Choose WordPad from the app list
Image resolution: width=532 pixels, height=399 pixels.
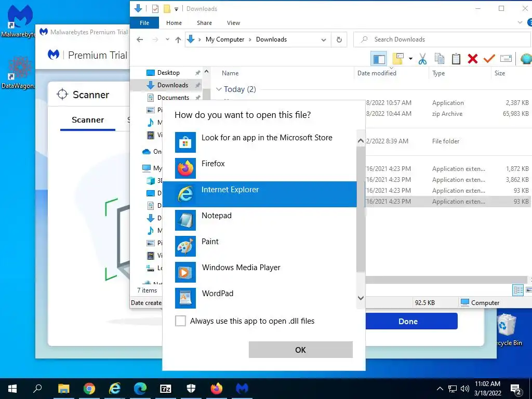pos(260,298)
